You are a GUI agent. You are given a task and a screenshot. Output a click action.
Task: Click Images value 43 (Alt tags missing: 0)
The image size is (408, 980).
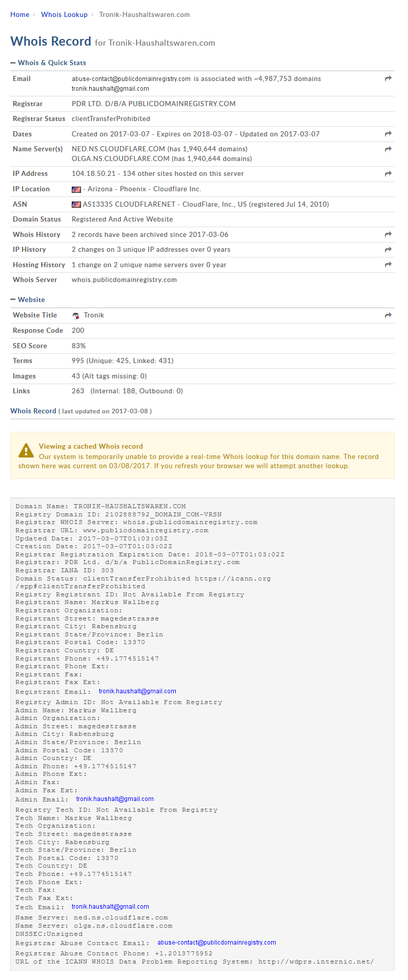coord(109,376)
